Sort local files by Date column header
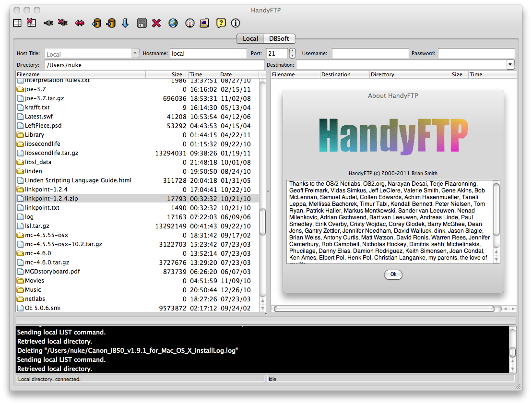The width and height of the screenshot is (532, 405). (x=239, y=74)
